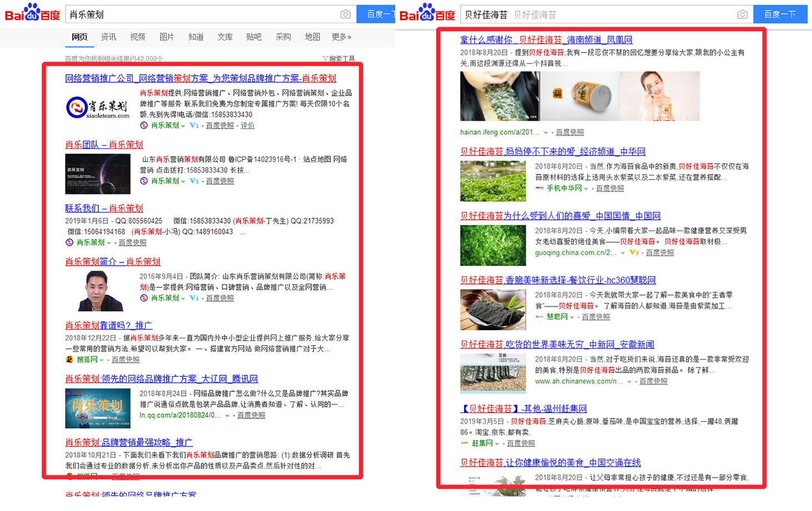This screenshot has height=511, width=812.
Task: Click the 搜索工具 filter icon
Action: 325,58
